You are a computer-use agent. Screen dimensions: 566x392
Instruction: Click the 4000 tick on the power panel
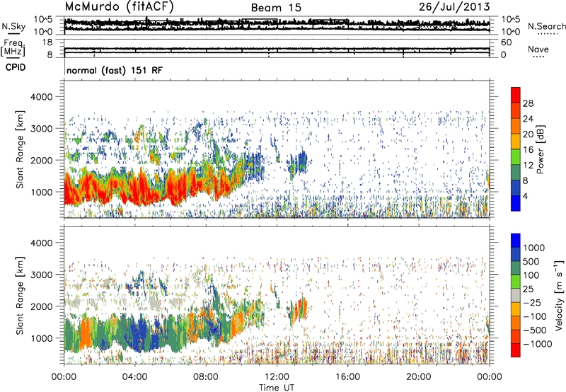click(41, 97)
